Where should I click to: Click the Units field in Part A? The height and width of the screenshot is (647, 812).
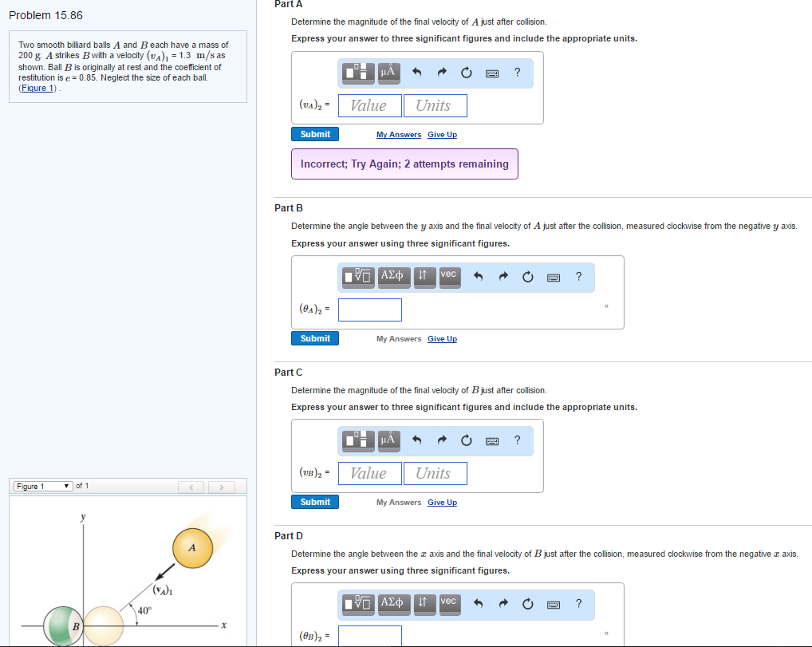click(x=435, y=106)
